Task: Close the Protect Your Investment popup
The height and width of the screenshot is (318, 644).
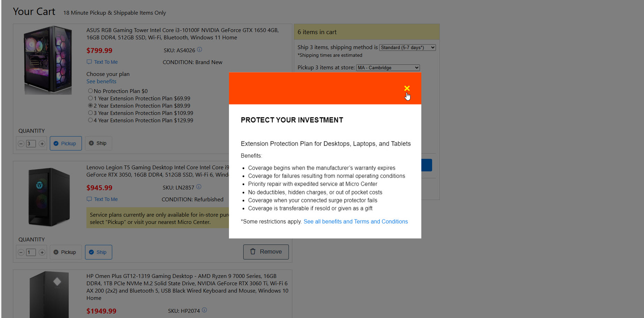Action: click(407, 88)
